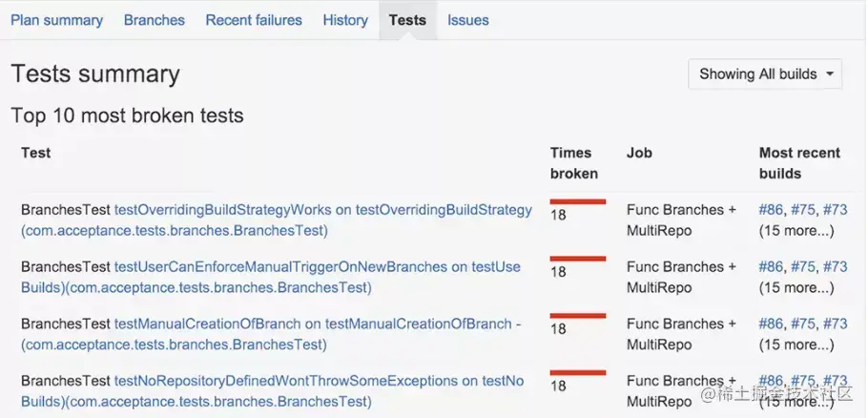Open the Issues tab
This screenshot has height=418, width=868.
point(467,20)
